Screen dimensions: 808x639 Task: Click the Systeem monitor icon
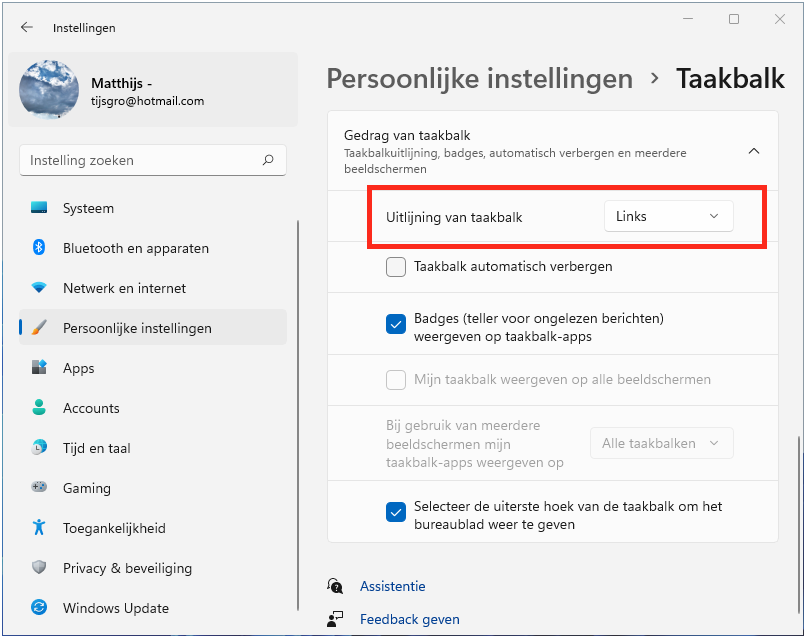[39, 208]
